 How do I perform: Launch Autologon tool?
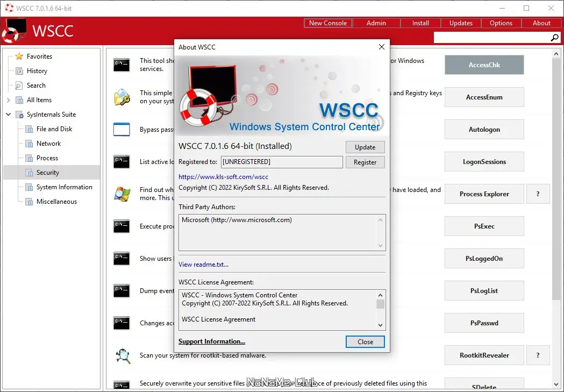[484, 130]
